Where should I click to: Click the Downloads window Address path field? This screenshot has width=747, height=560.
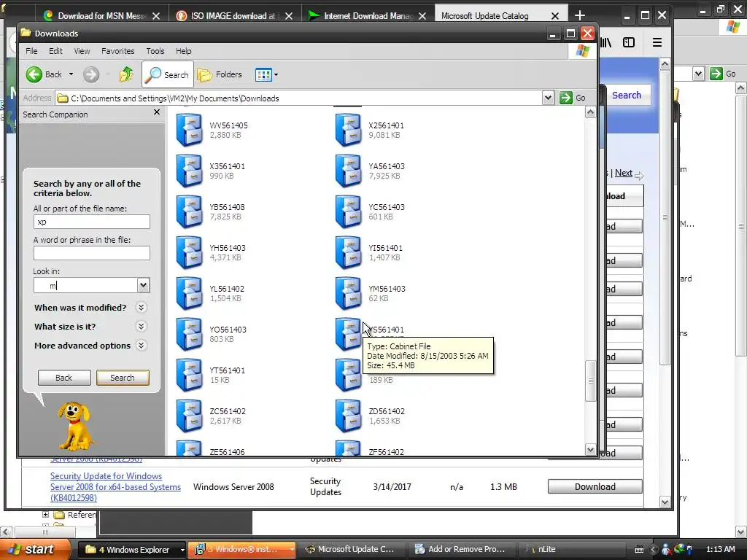[299, 98]
